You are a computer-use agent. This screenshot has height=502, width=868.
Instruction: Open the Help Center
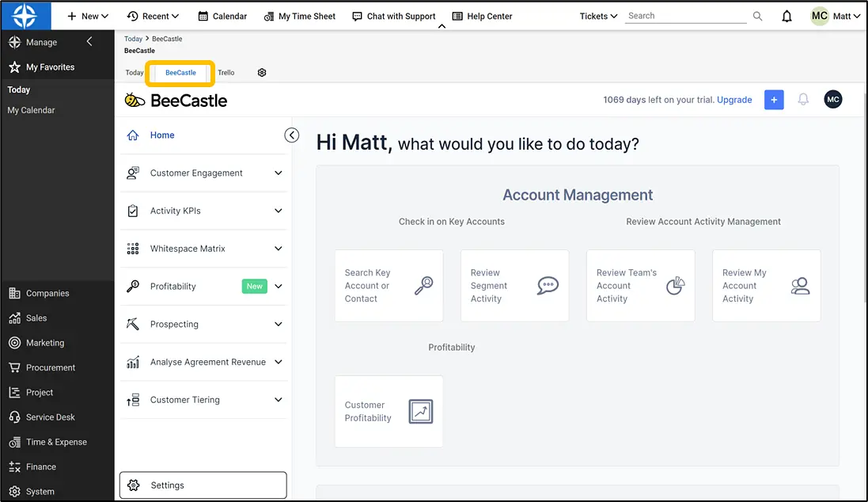pos(482,16)
